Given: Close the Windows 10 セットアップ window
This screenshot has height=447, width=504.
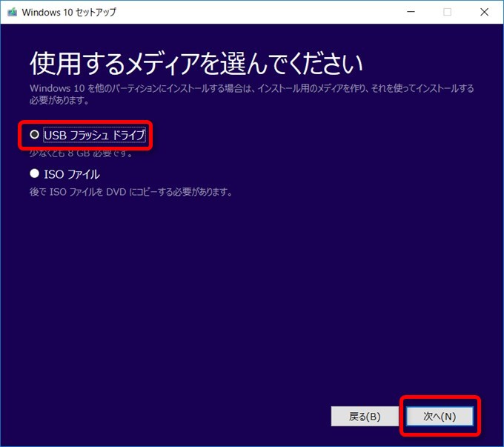Looking at the screenshot, I should (x=484, y=12).
